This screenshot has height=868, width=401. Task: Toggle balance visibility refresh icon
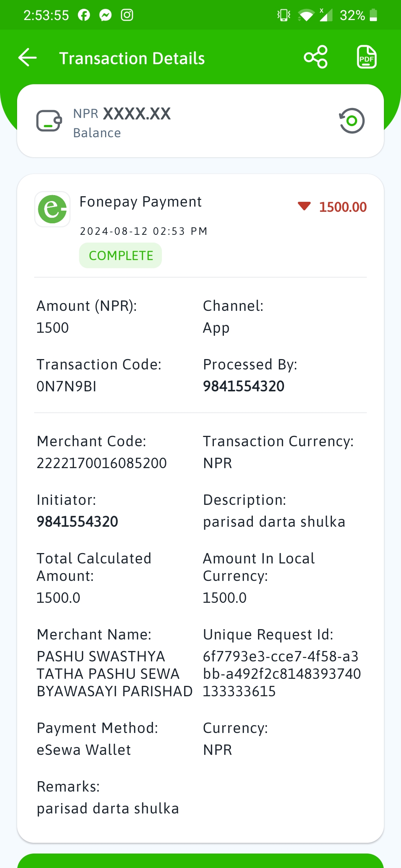352,121
